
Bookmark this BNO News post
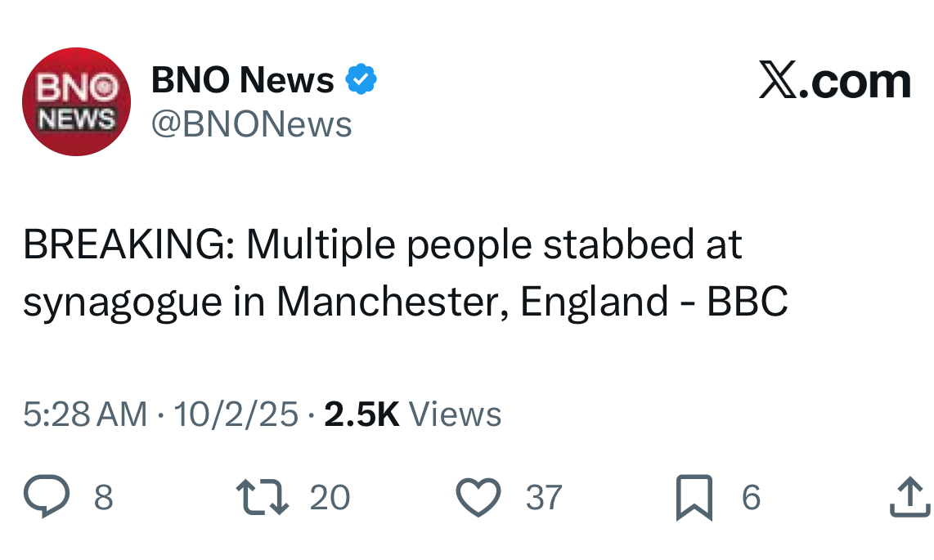694,499
